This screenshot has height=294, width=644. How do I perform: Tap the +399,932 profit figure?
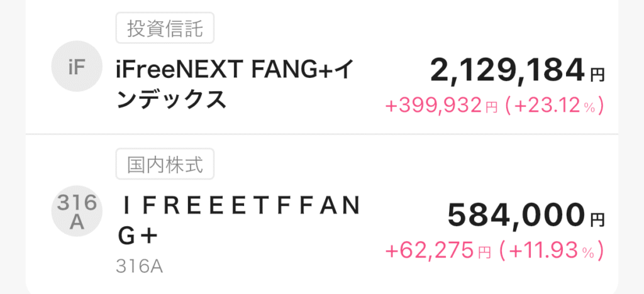pyautogui.click(x=433, y=106)
